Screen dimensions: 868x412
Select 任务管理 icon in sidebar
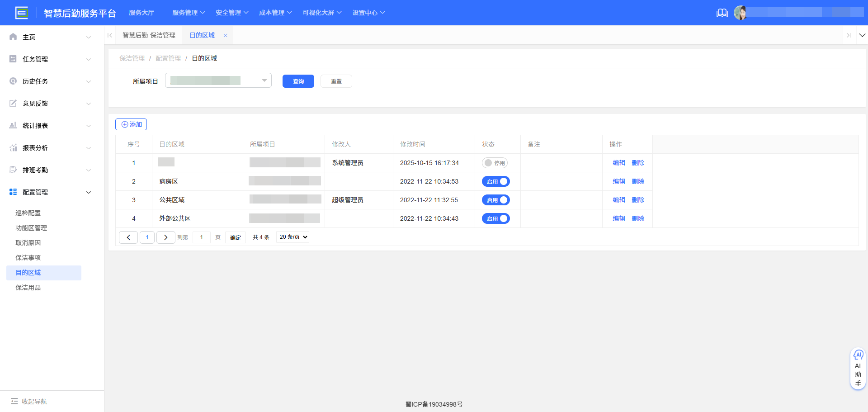click(x=13, y=59)
